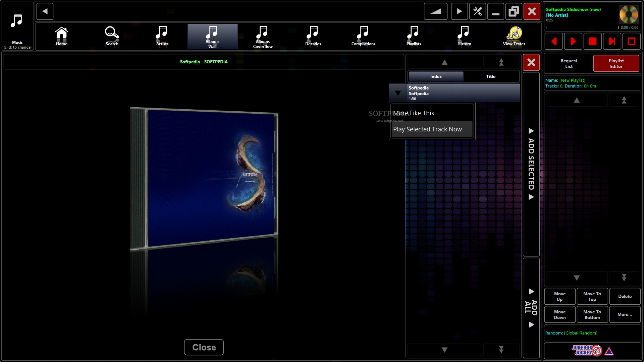Click the Delete button
Screen dimensions: 644x362
[625, 296]
